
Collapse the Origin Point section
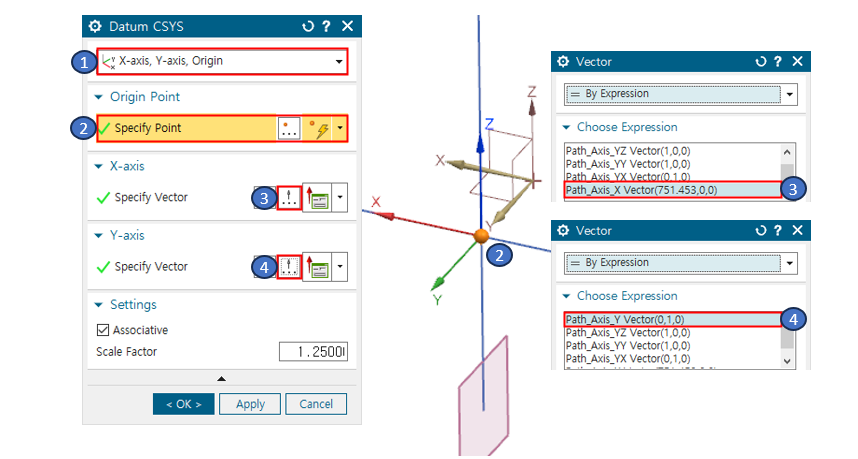(99, 97)
